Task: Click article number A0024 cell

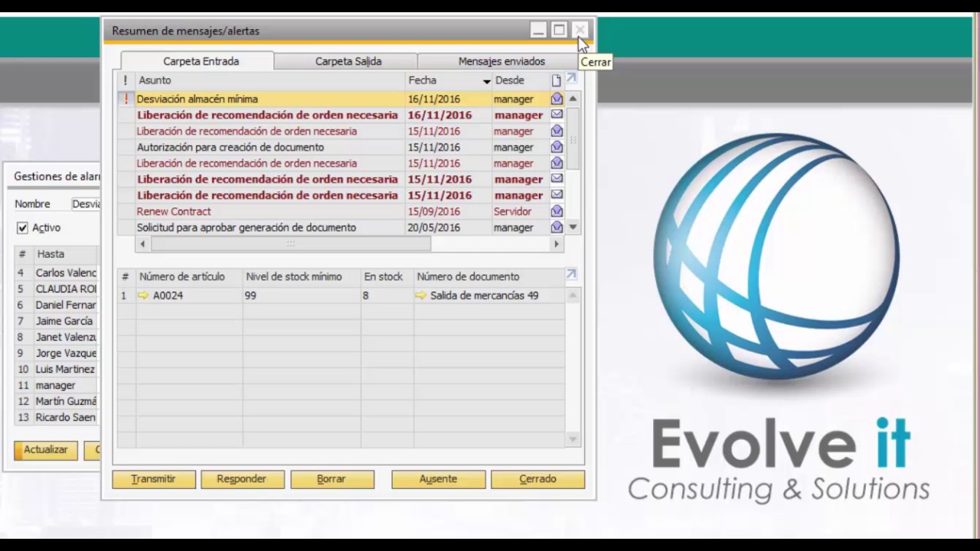Action: 189,295
